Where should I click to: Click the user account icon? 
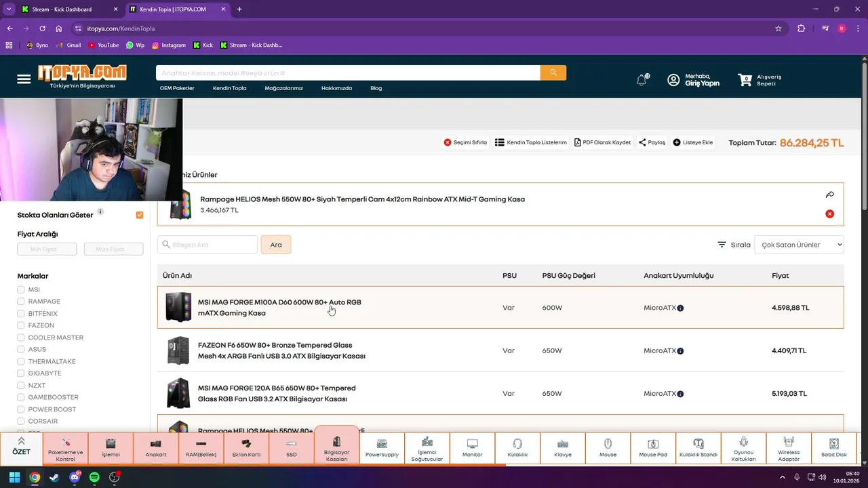[x=673, y=80]
